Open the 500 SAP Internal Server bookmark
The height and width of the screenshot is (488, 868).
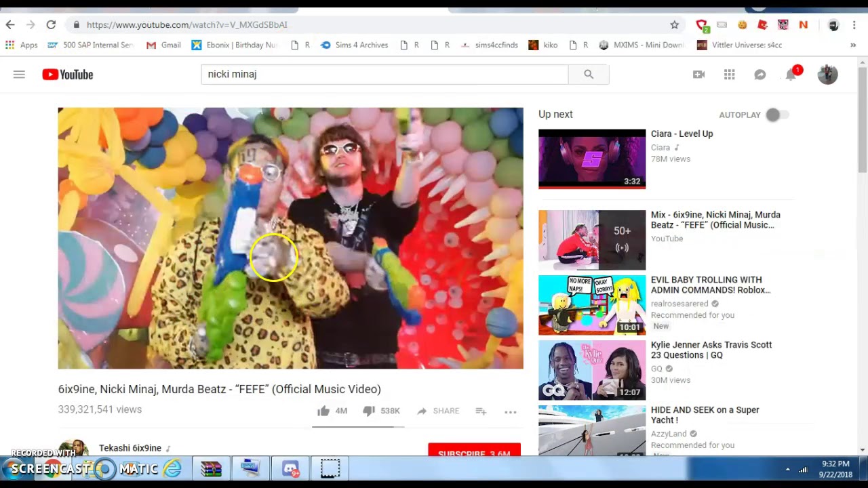91,45
